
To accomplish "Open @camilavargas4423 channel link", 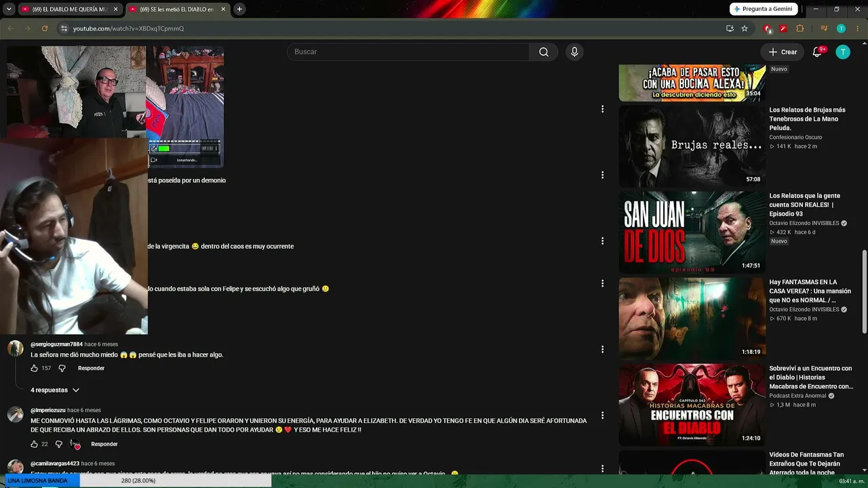I will click(x=55, y=464).
